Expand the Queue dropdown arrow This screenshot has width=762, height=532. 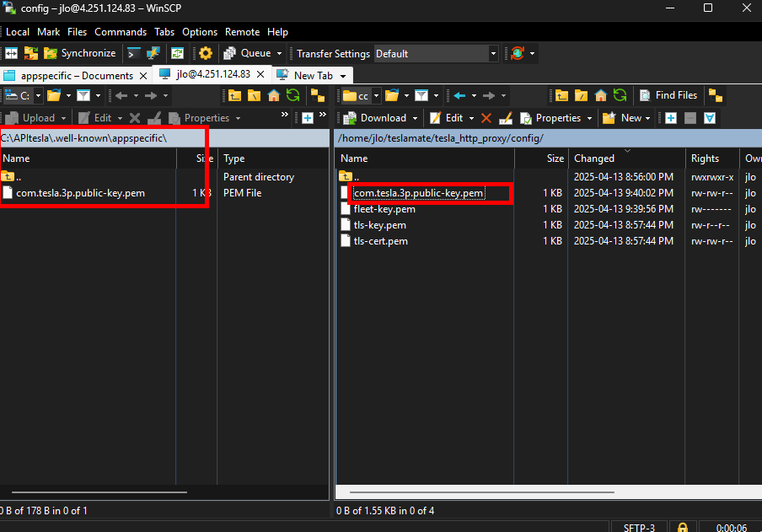[x=280, y=53]
